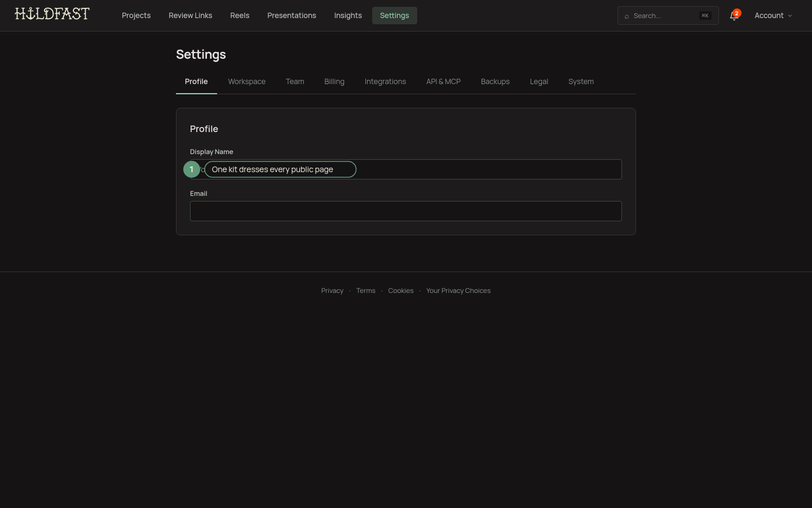Go to Review Links
The image size is (812, 508).
[191, 16]
